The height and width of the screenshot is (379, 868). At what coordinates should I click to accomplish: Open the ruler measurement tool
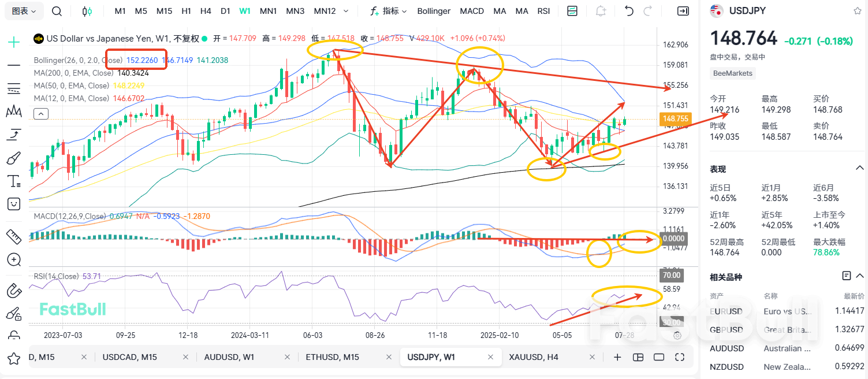13,236
